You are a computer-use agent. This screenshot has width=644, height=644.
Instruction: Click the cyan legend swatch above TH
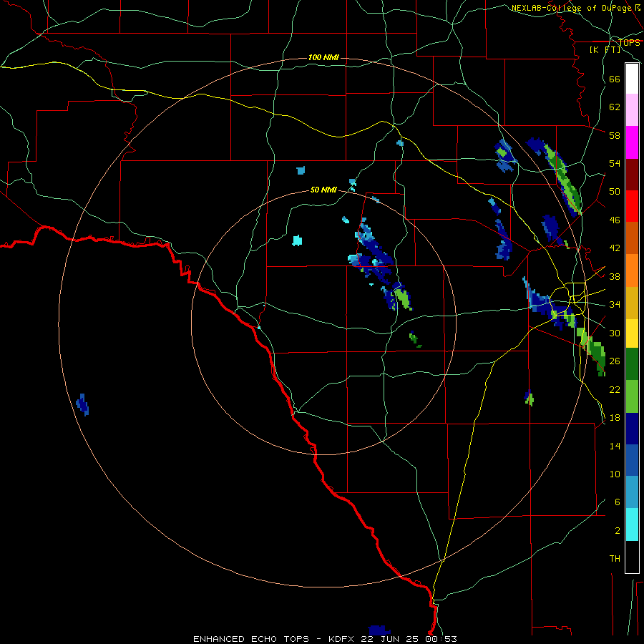(x=632, y=525)
